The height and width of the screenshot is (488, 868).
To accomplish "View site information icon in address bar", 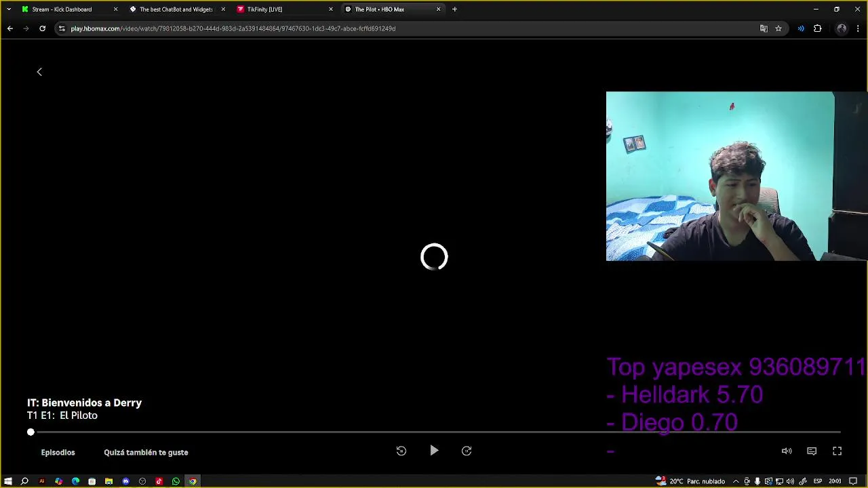I will pos(62,28).
